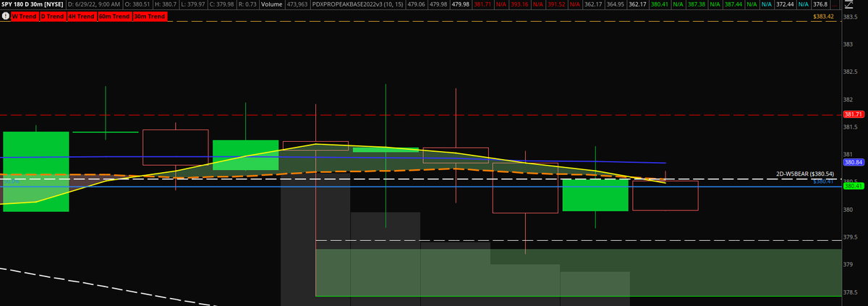The height and width of the screenshot is (306, 868).
Task: Click the range value R: 0.73
Action: pos(247,4)
